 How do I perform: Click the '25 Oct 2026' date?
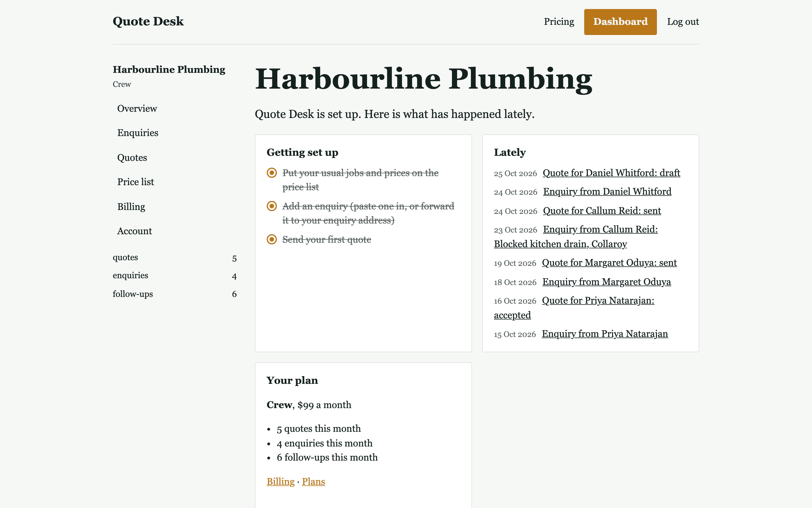(x=515, y=174)
